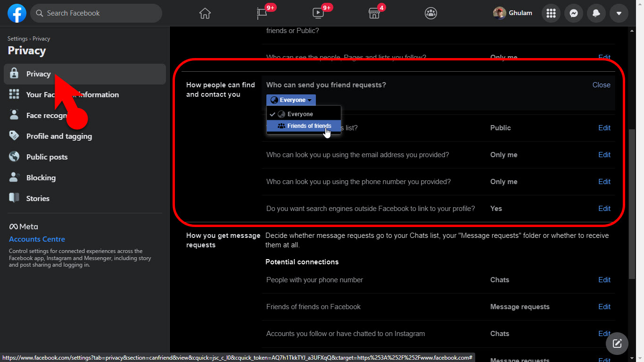
Task: Open the Home feed icon
Action: click(205, 13)
